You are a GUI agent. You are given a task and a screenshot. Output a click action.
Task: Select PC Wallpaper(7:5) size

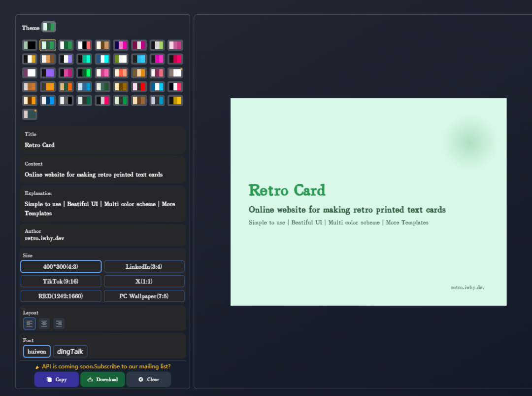pos(144,296)
